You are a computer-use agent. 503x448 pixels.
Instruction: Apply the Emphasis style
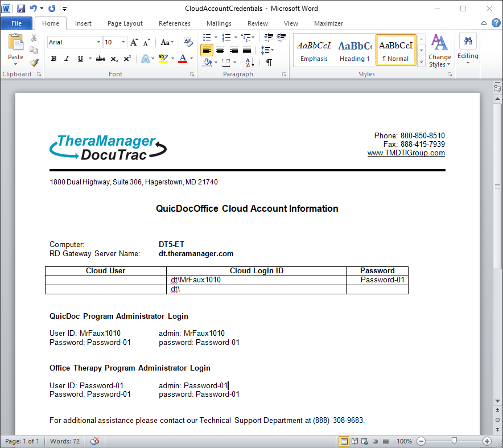pos(314,51)
